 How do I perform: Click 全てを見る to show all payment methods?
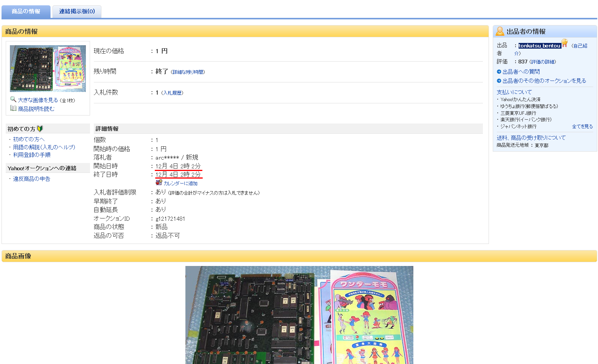[x=582, y=127]
